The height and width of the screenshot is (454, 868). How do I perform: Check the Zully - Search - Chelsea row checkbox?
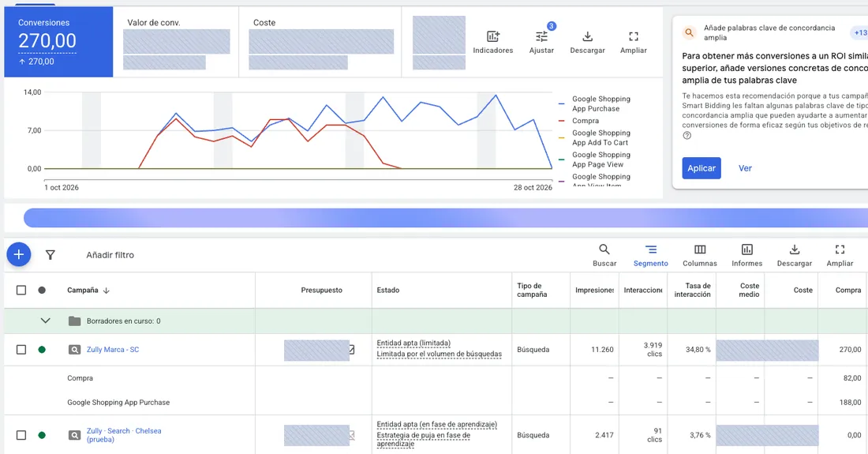(21, 435)
